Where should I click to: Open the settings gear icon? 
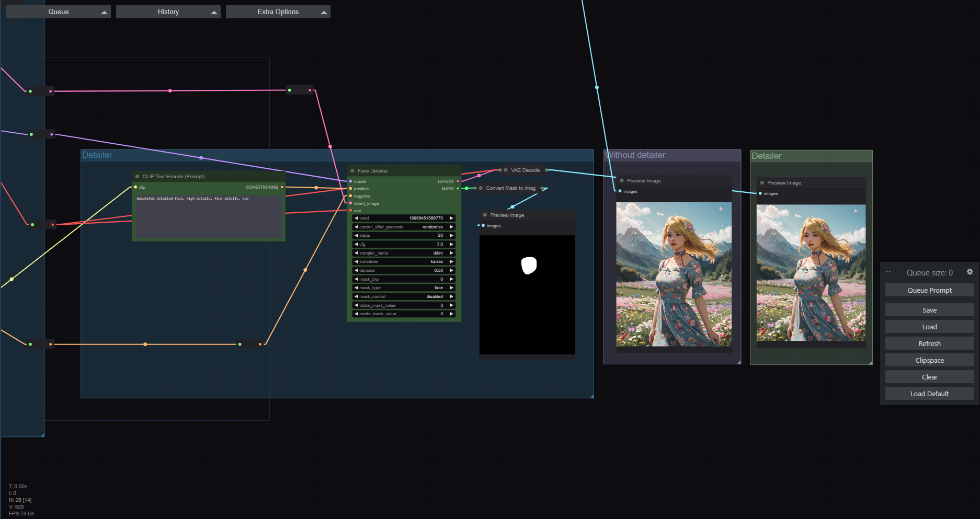click(x=970, y=272)
